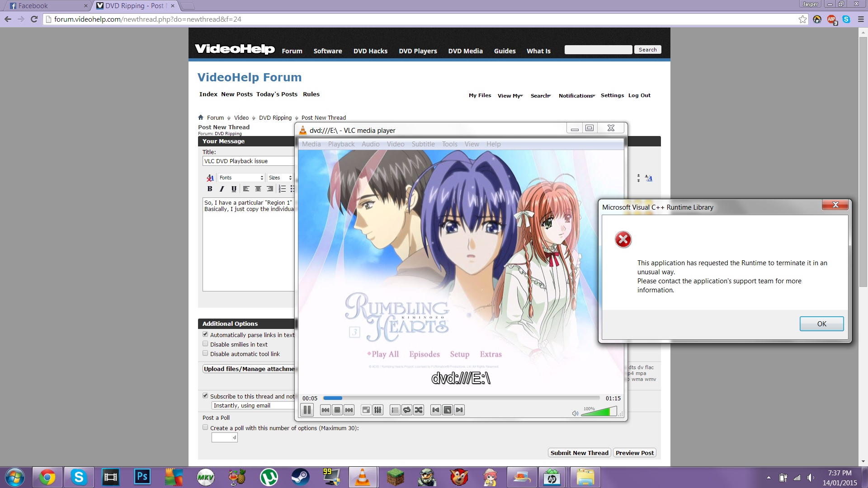The height and width of the screenshot is (488, 868).
Task: Mute the VLC speaker icon
Action: pyautogui.click(x=575, y=413)
